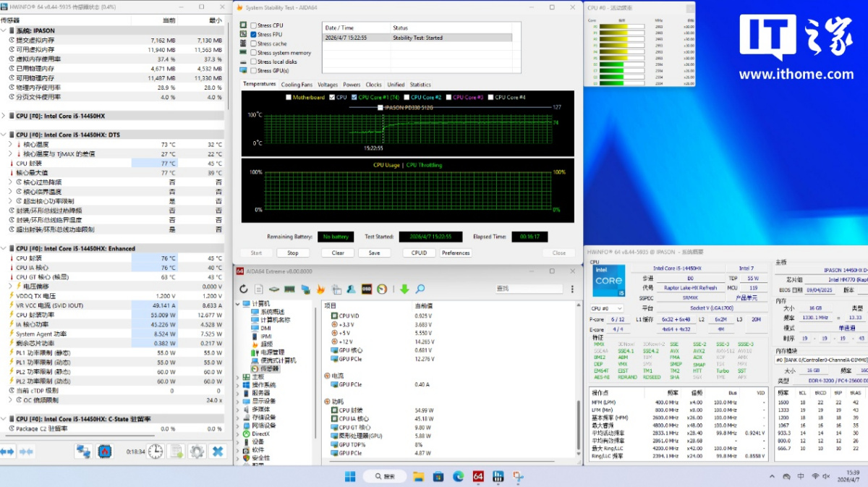
Task: Enable the Stress CPU checkbox
Action: [x=253, y=25]
